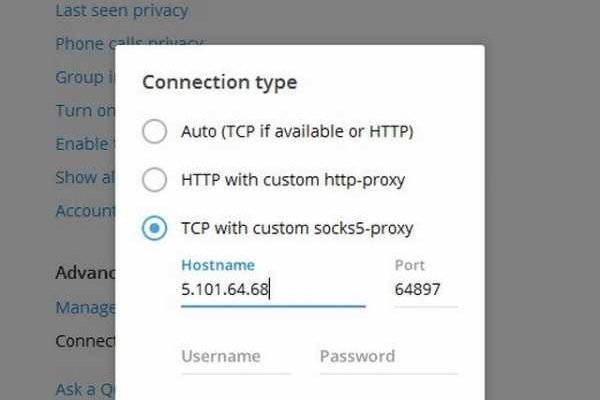Click the 'Connection type' dialog heading
600x400 pixels.
coord(219,82)
